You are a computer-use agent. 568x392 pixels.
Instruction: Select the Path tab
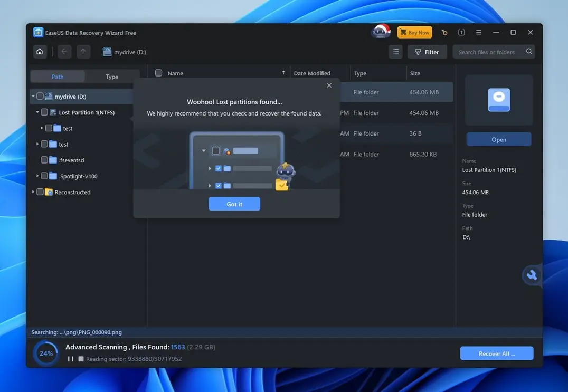(x=57, y=77)
